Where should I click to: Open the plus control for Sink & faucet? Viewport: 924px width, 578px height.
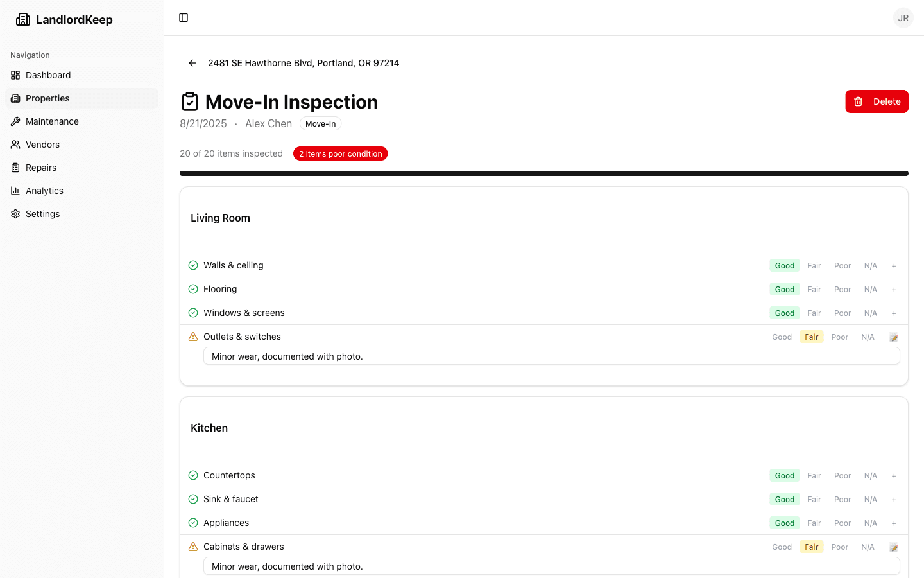pyautogui.click(x=894, y=499)
